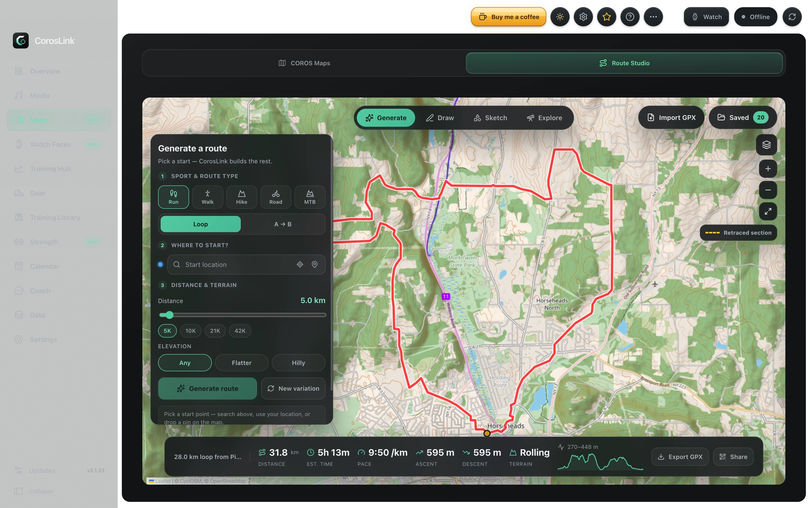
Task: Click the CorosLink logo
Action: [21, 41]
